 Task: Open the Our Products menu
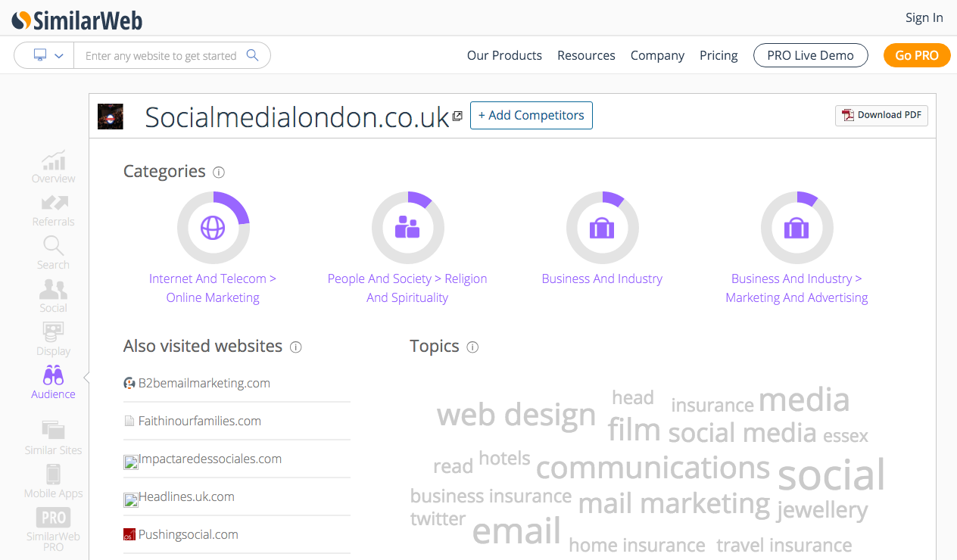pyautogui.click(x=504, y=55)
